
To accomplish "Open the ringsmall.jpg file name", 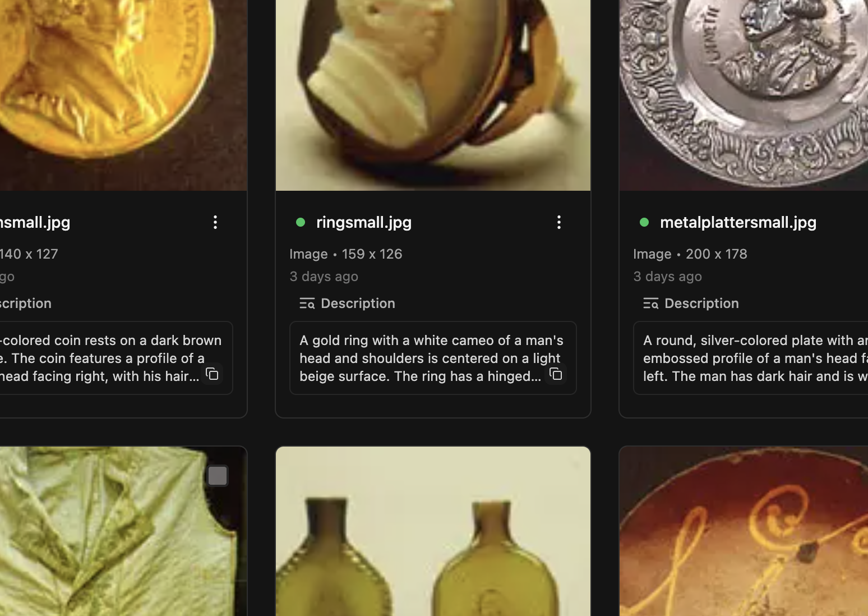I will click(364, 222).
